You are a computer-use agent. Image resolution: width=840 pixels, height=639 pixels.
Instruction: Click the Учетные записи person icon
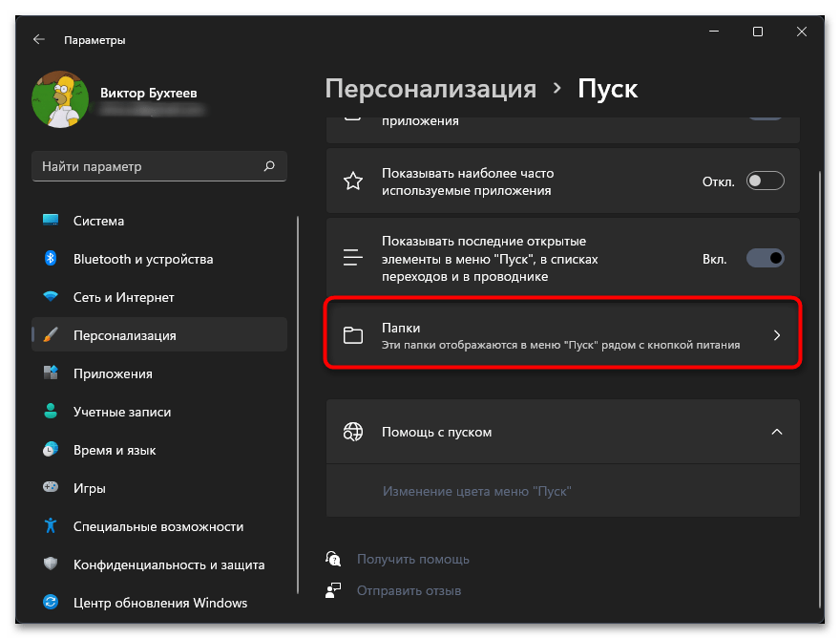(51, 411)
